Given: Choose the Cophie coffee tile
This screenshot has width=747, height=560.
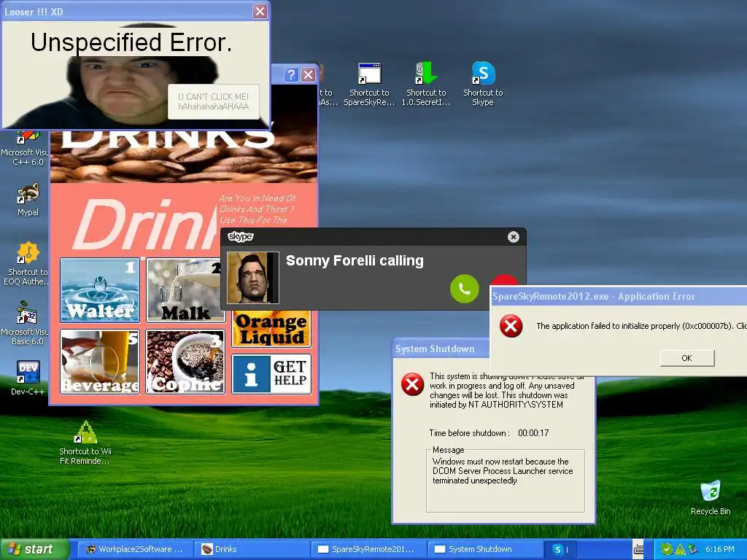Looking at the screenshot, I should coord(185,362).
